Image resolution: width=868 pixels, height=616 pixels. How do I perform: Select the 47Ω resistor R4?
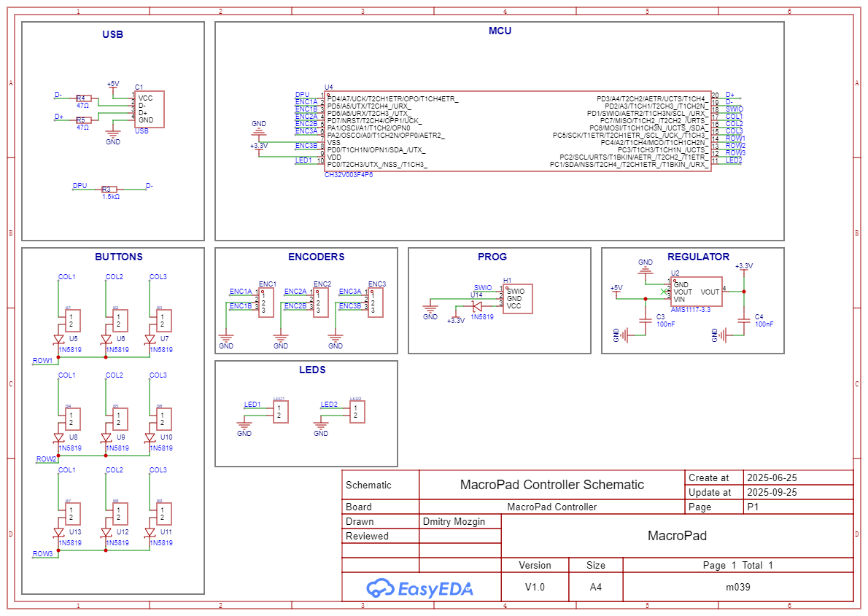(x=83, y=98)
